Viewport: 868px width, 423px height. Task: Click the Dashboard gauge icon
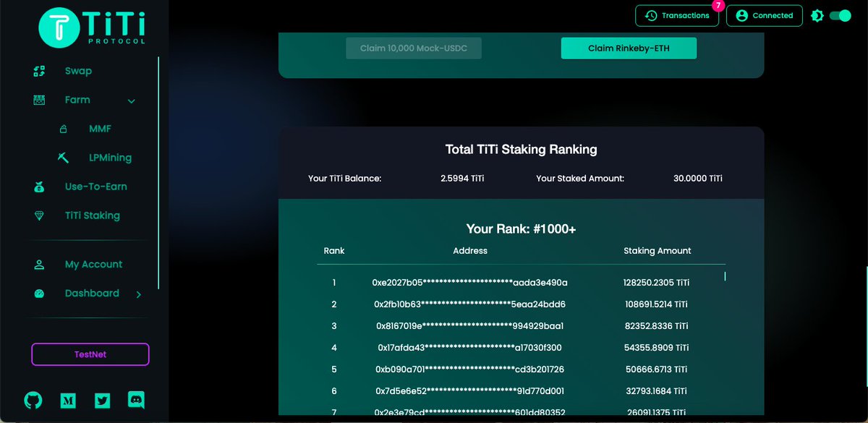click(x=40, y=294)
